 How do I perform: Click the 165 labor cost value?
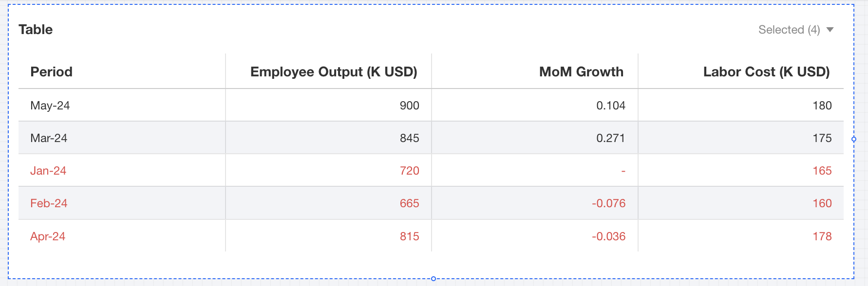coord(822,171)
